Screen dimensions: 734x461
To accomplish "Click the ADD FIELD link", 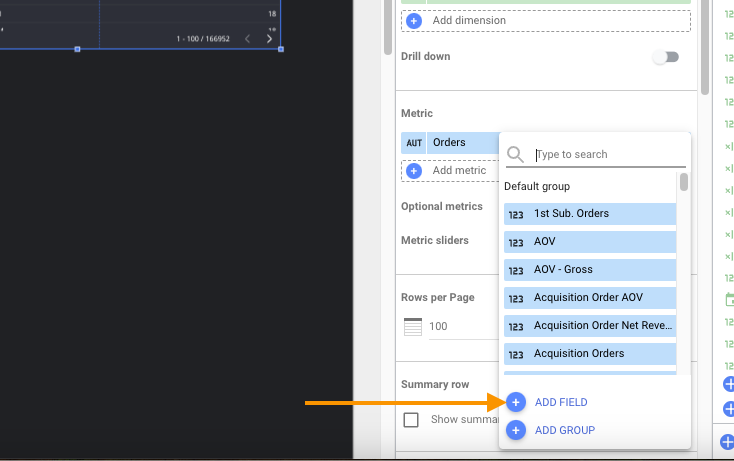I will pos(561,402).
